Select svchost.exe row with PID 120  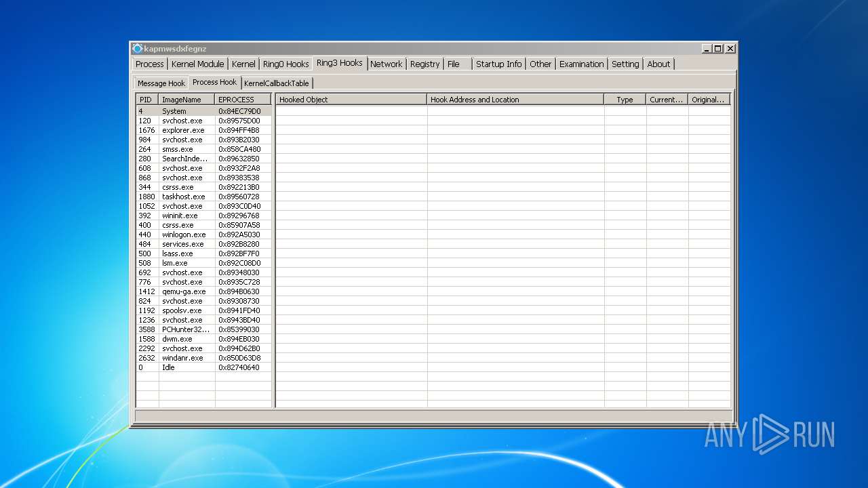(x=203, y=121)
